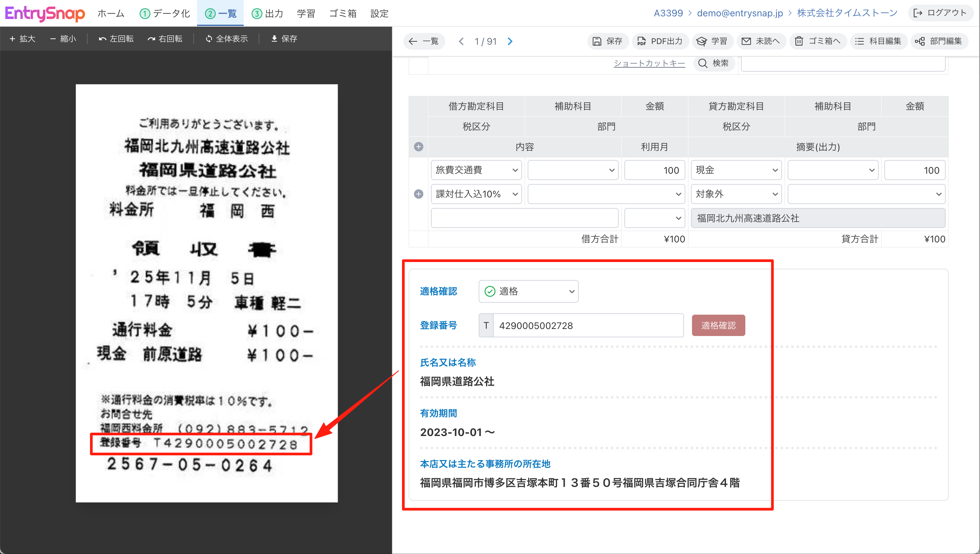Open 科目編集 account editor
The height and width of the screenshot is (554, 980).
(878, 41)
